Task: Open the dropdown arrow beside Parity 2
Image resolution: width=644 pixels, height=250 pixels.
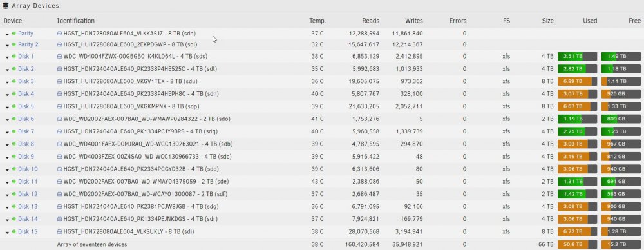Action: pyautogui.click(x=7, y=45)
